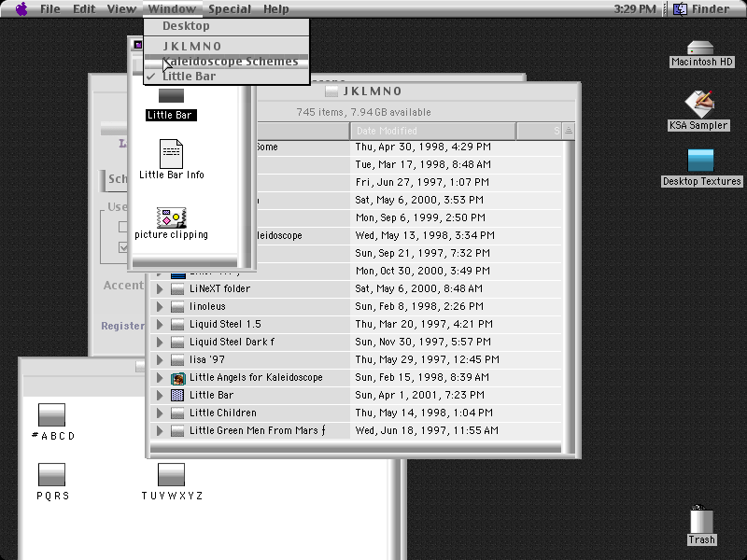Open the Special menu
Viewport: 747px width, 560px height.
tap(230, 9)
